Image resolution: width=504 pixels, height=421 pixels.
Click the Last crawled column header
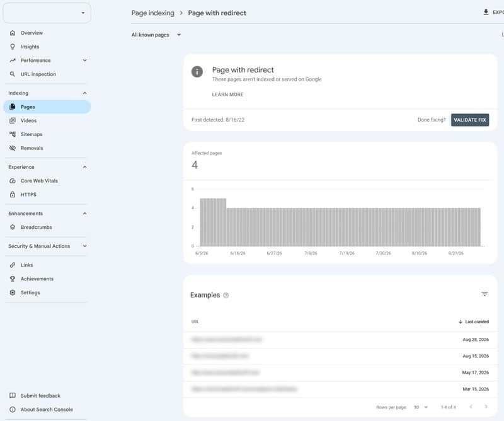coord(474,321)
